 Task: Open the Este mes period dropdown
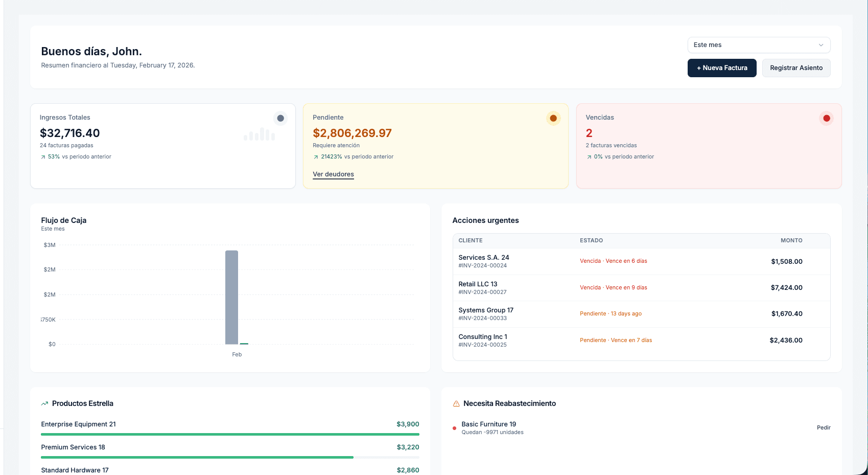click(x=758, y=45)
